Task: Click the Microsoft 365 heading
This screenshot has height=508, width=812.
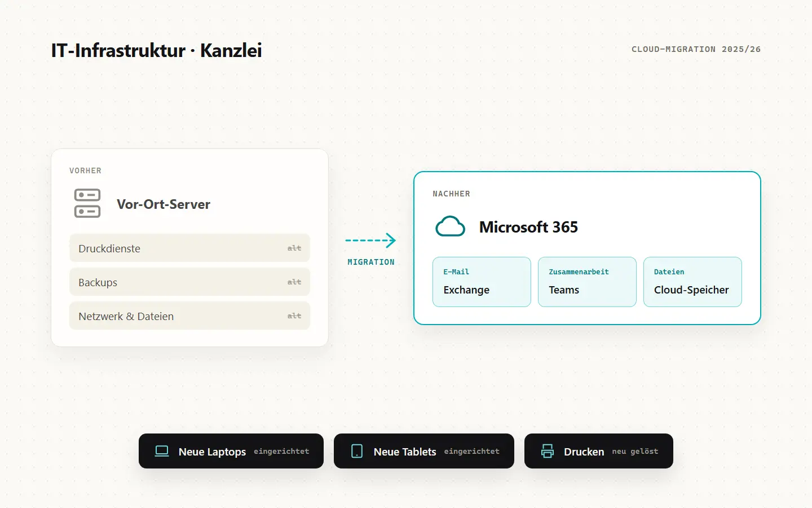Action: pos(528,227)
